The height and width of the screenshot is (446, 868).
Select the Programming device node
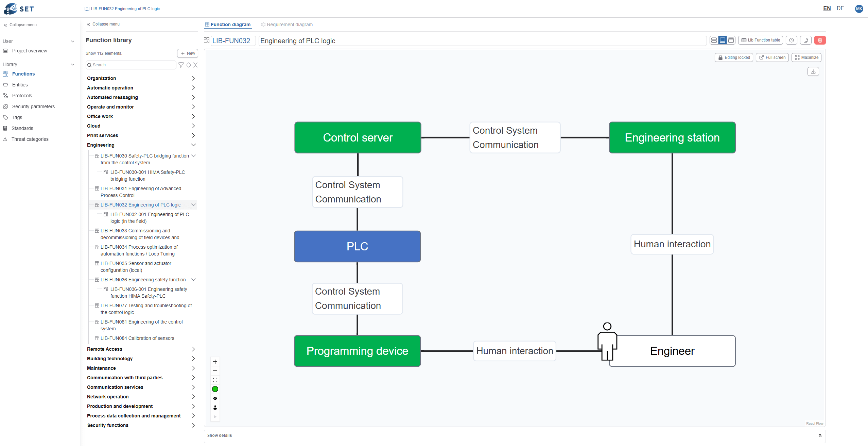click(357, 351)
